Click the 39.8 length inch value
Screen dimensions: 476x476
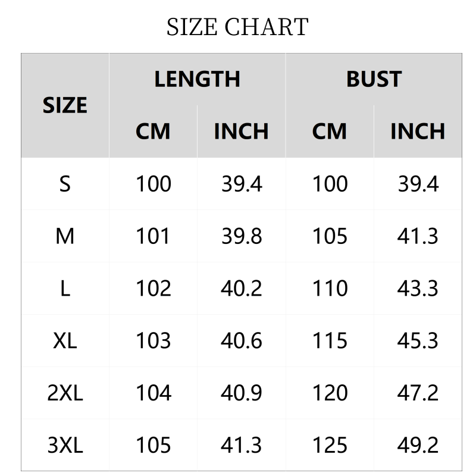[x=242, y=236]
